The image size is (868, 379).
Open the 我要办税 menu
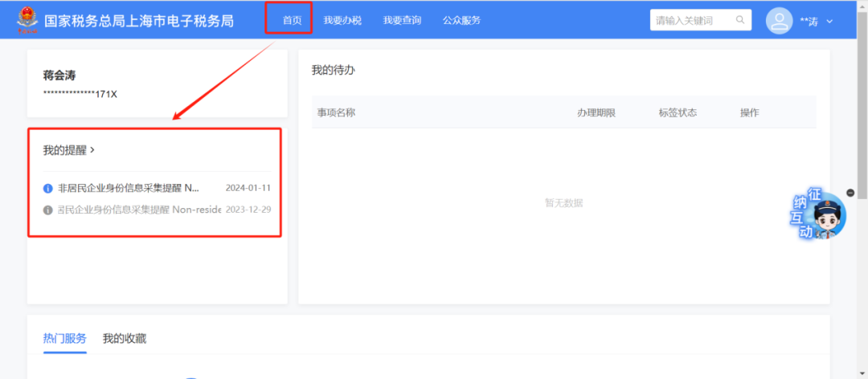pyautogui.click(x=342, y=21)
